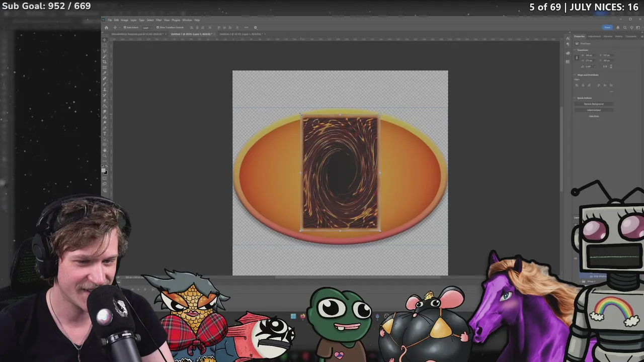The image size is (644, 362).
Task: Click the Remove Background button
Action: pyautogui.click(x=594, y=104)
